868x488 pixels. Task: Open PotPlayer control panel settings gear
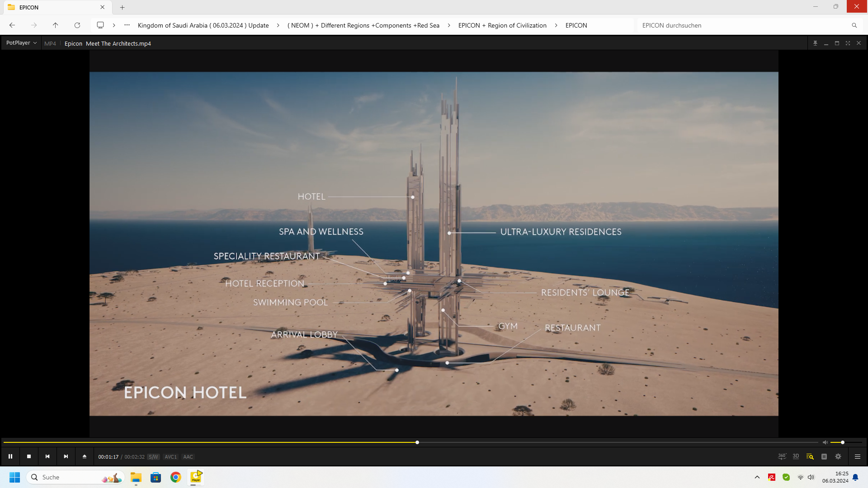tap(838, 456)
